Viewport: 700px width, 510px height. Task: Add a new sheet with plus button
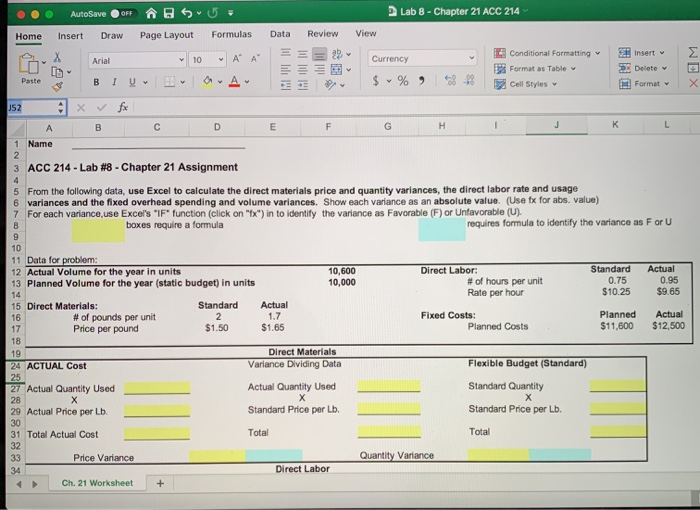(160, 483)
